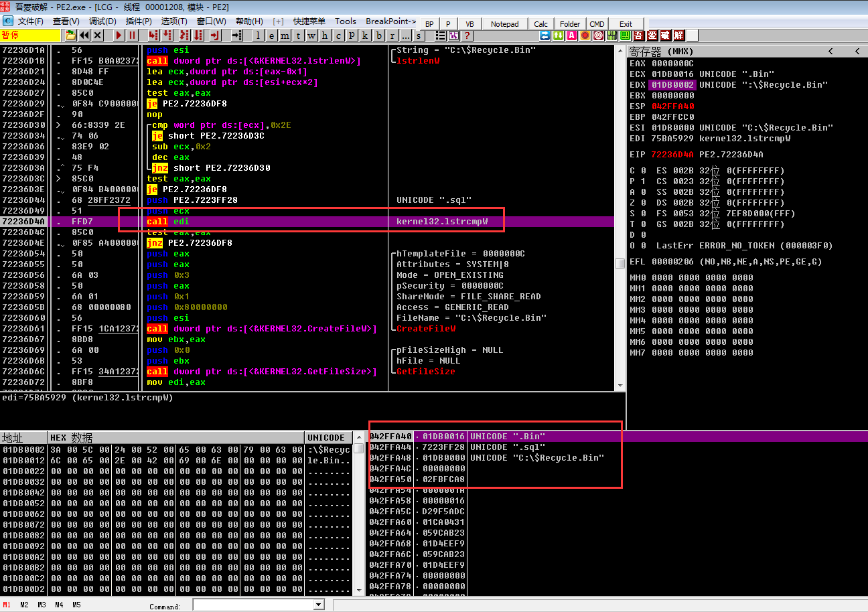
Task: Restart the program with the rewind icon
Action: [84, 35]
